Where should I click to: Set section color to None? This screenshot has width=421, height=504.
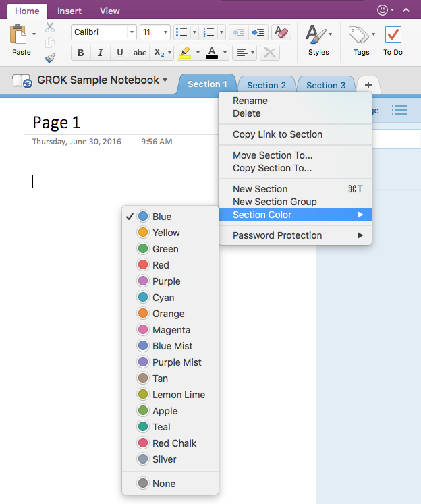tap(170, 484)
